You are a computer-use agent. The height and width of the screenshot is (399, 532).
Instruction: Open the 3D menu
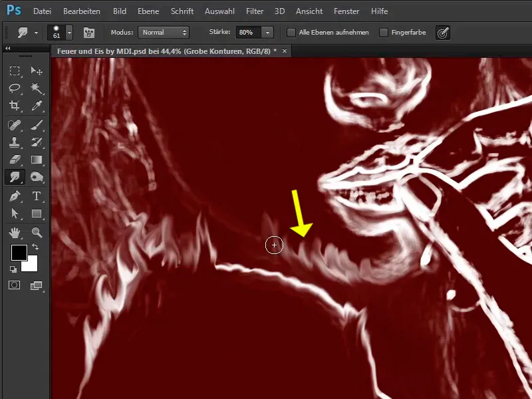(279, 11)
